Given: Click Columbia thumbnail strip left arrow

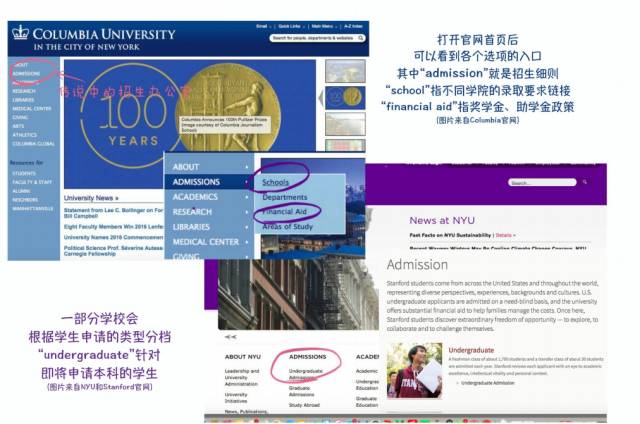Looking at the screenshot, I should tap(321, 98).
